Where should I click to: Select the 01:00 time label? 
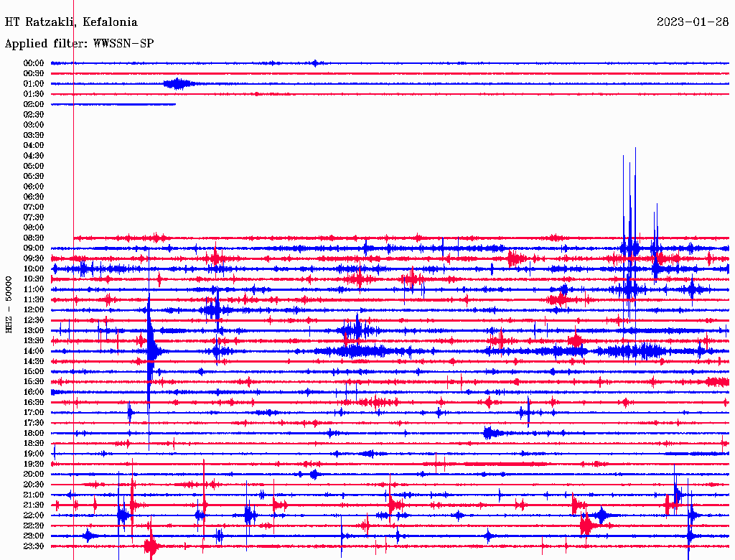[34, 84]
